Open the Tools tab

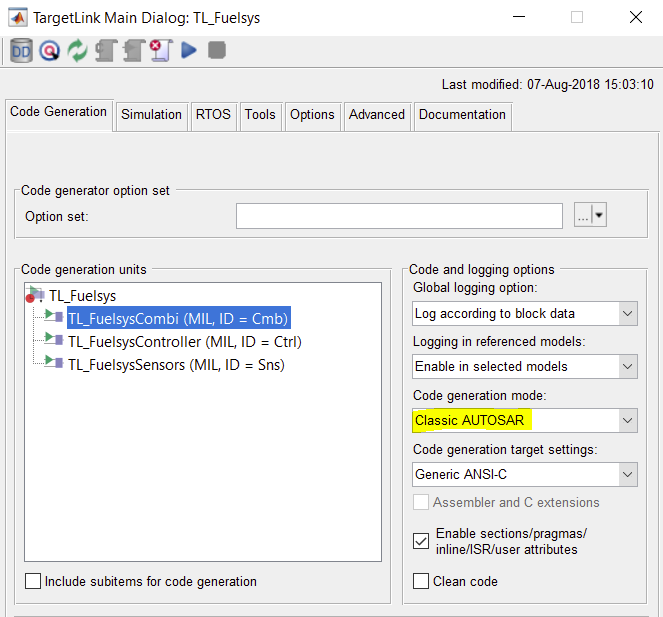pyautogui.click(x=260, y=115)
